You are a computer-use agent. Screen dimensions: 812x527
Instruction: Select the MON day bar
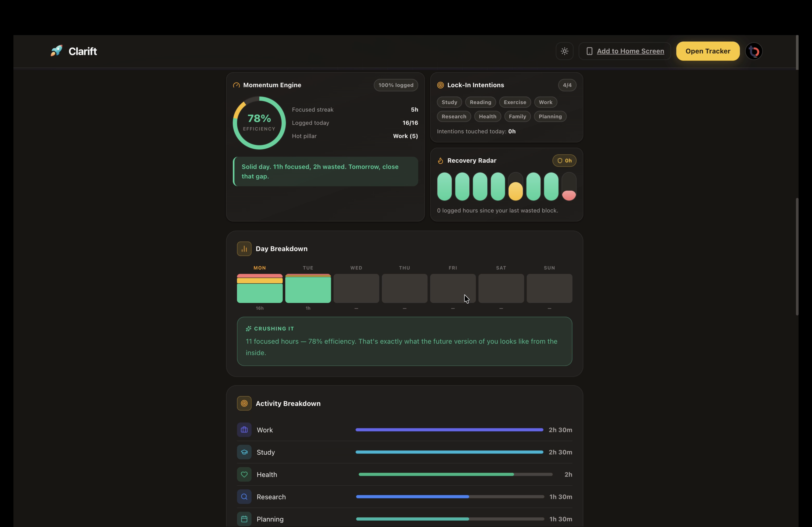260,288
